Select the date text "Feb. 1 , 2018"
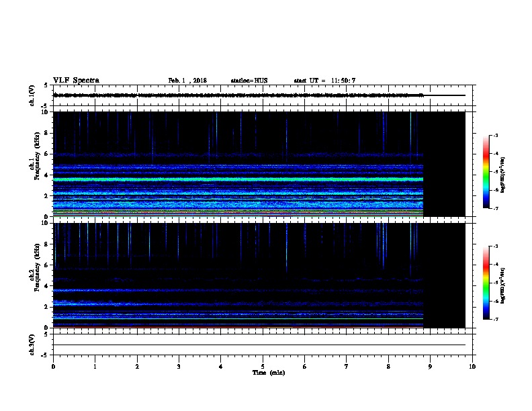The image size is (532, 411). click(187, 81)
